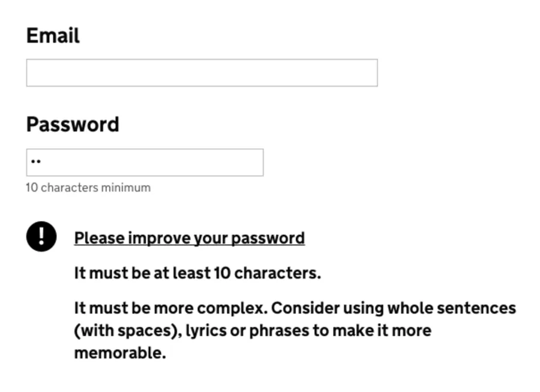Click the '10 characters minimum' hint text
This screenshot has width=540, height=392.
(x=88, y=188)
